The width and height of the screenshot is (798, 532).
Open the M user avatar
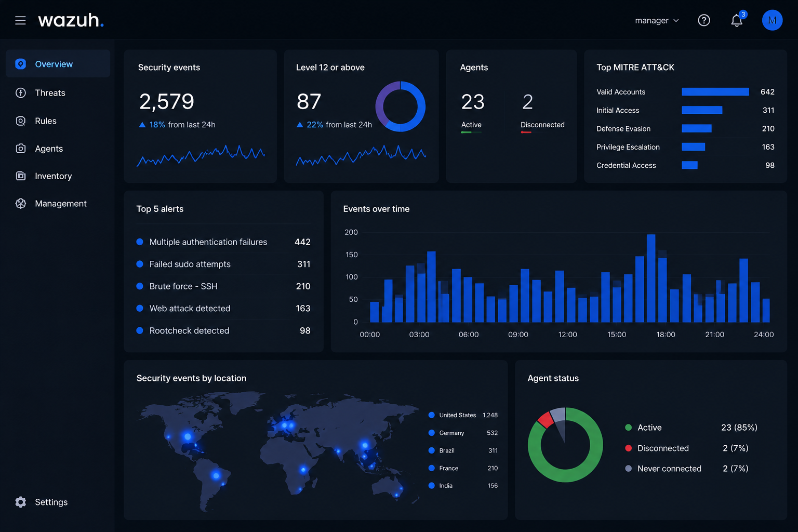772,20
